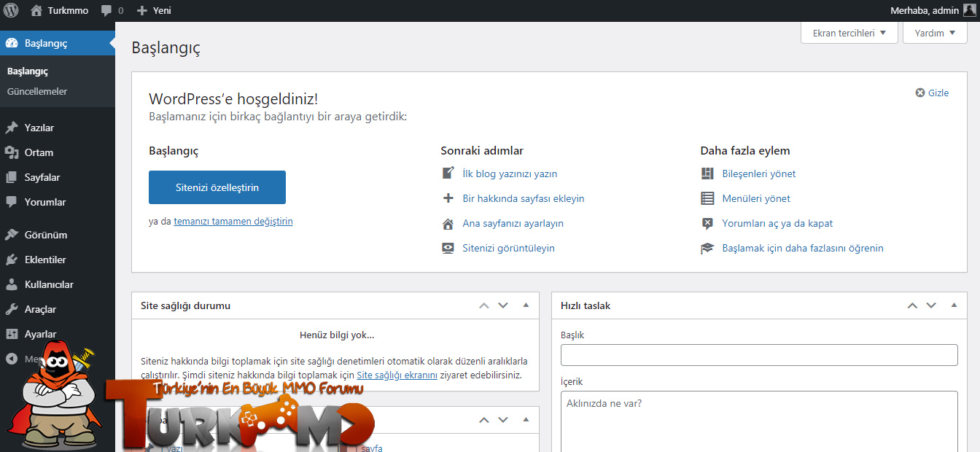
Task: Open Ekran tercihleri dropdown
Action: tap(849, 33)
